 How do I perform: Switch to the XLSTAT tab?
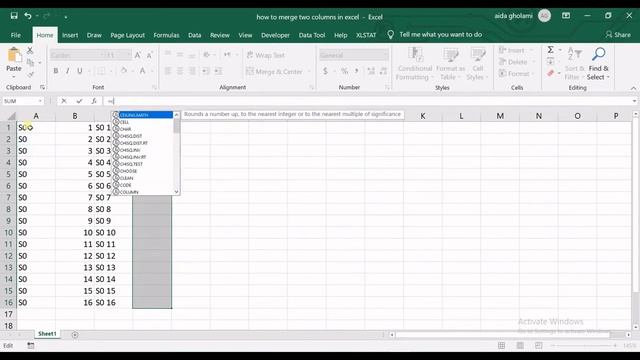366,35
